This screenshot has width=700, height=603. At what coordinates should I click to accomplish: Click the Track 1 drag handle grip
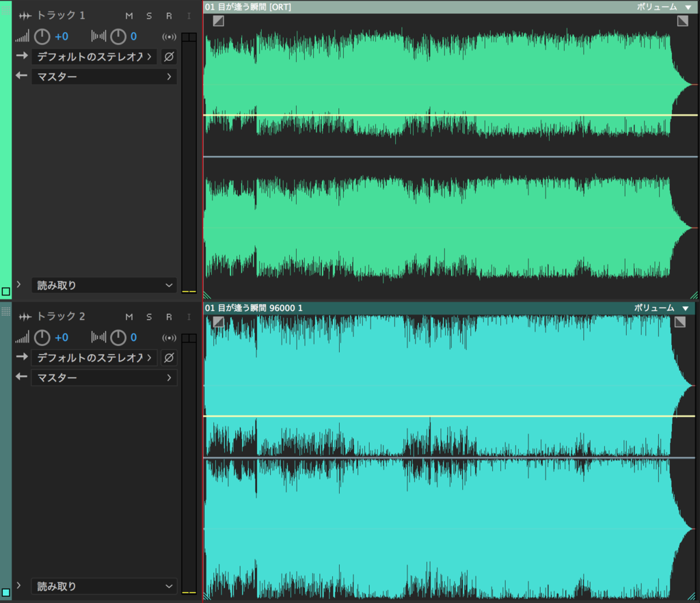click(5, 10)
